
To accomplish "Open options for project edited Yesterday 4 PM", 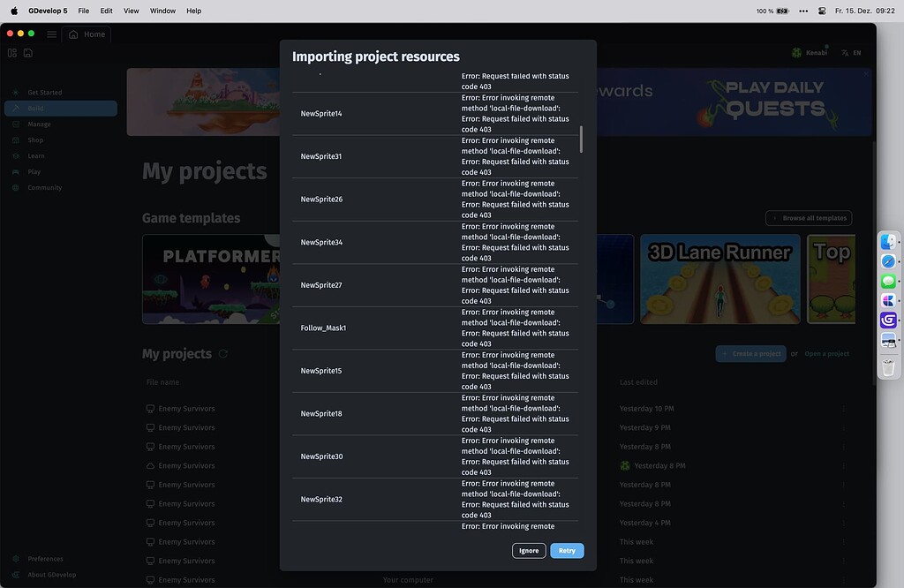I will pos(843,523).
